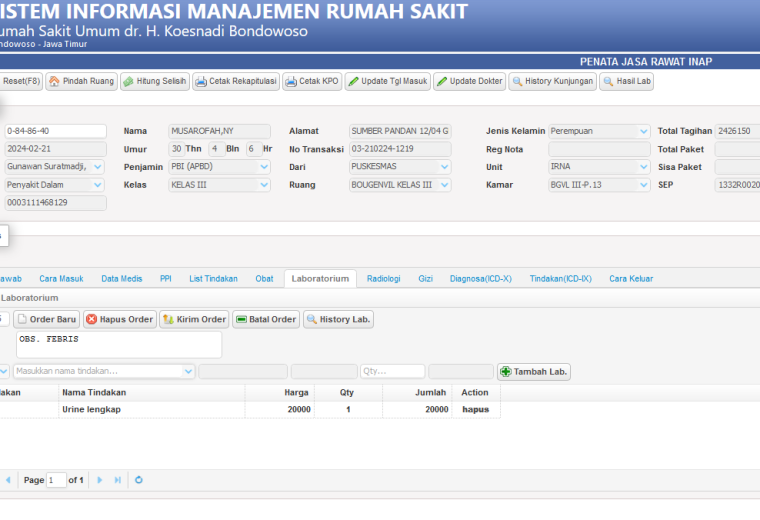
Task: Click hapus link for Urine lengkap
Action: pos(475,410)
